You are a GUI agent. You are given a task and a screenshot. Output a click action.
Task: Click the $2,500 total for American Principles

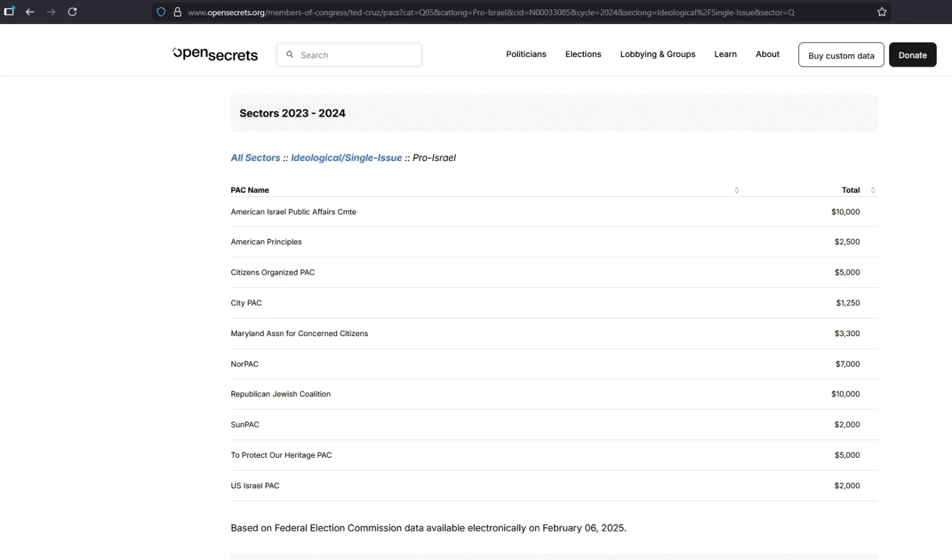pyautogui.click(x=847, y=242)
